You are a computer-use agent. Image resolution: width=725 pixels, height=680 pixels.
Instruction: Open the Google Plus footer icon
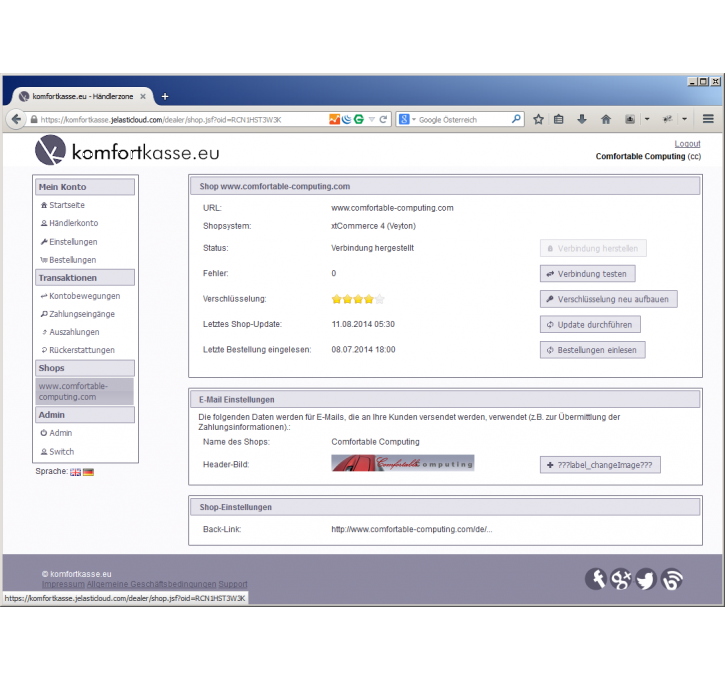point(621,579)
